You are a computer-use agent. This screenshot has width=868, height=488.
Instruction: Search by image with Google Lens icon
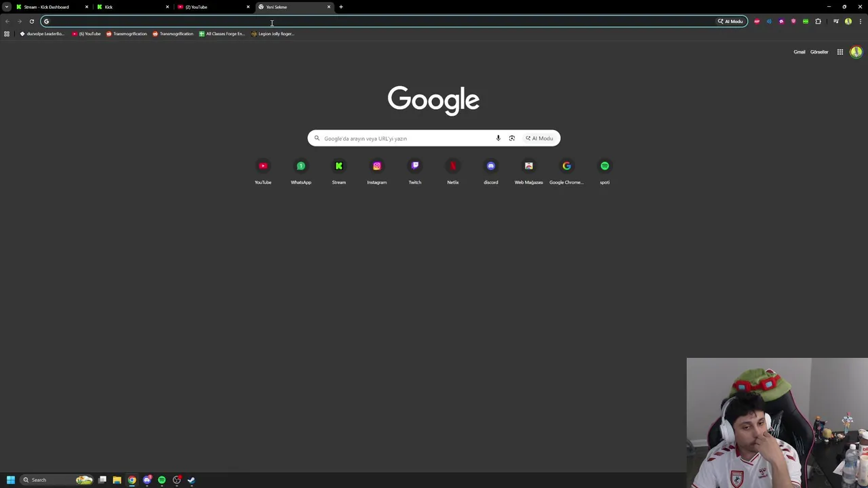pyautogui.click(x=512, y=138)
